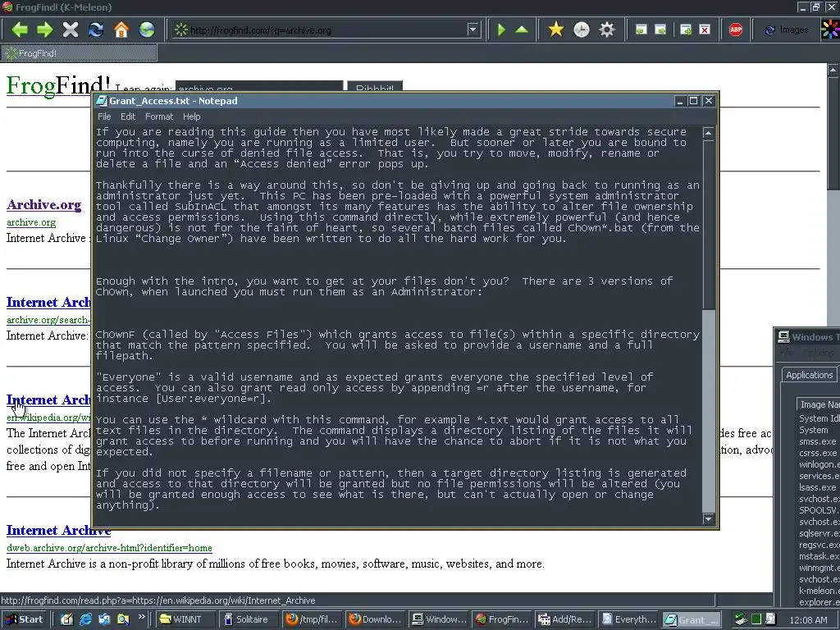
Task: Click Internet Explorer quick launch icon
Action: tap(85, 619)
